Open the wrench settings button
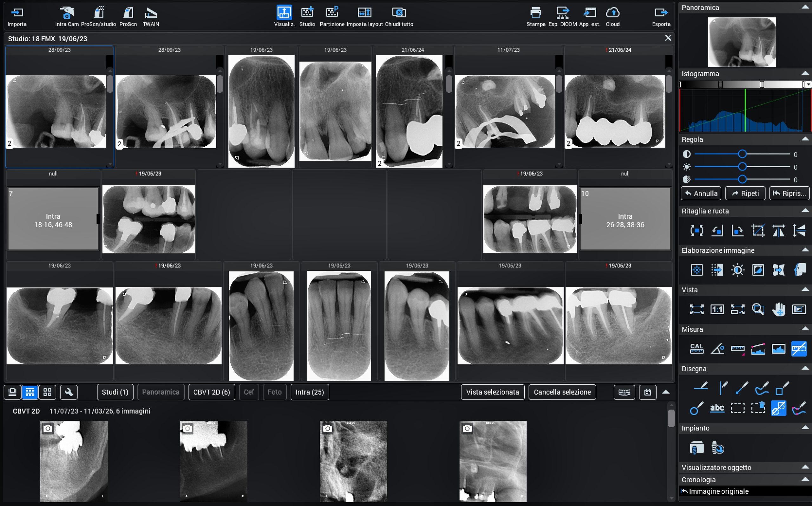 (69, 392)
